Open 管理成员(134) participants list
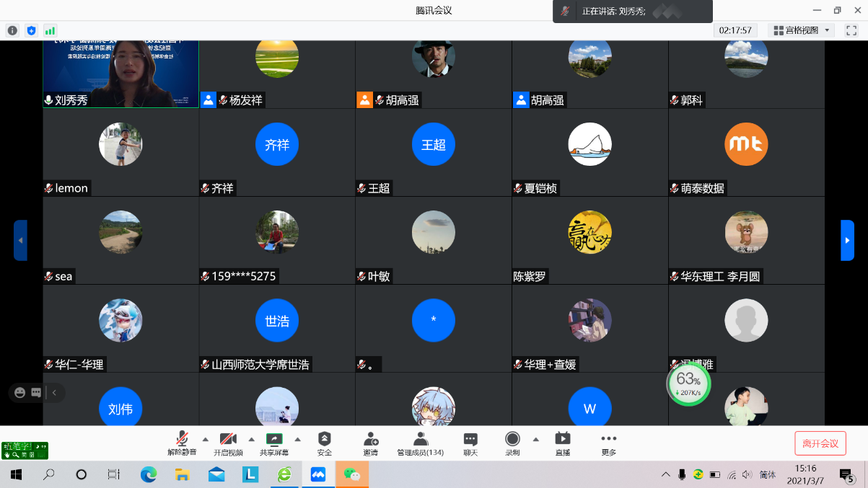Image resolution: width=868 pixels, height=488 pixels. click(x=420, y=443)
